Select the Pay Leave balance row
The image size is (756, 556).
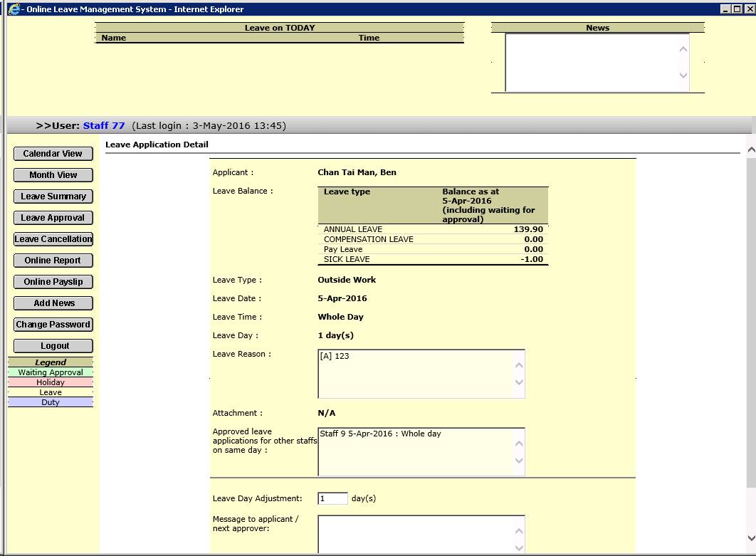(x=433, y=249)
